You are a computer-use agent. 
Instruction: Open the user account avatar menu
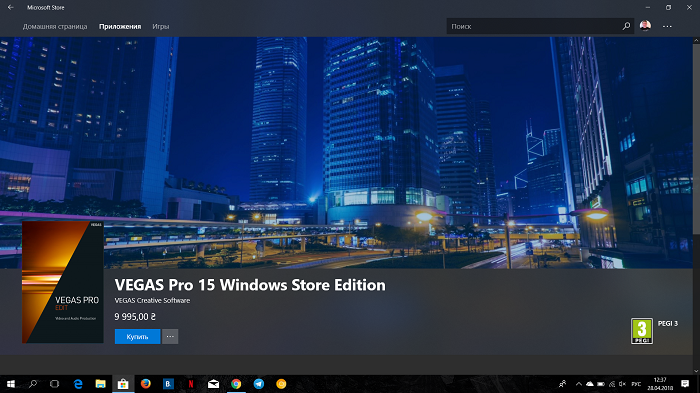tap(645, 26)
